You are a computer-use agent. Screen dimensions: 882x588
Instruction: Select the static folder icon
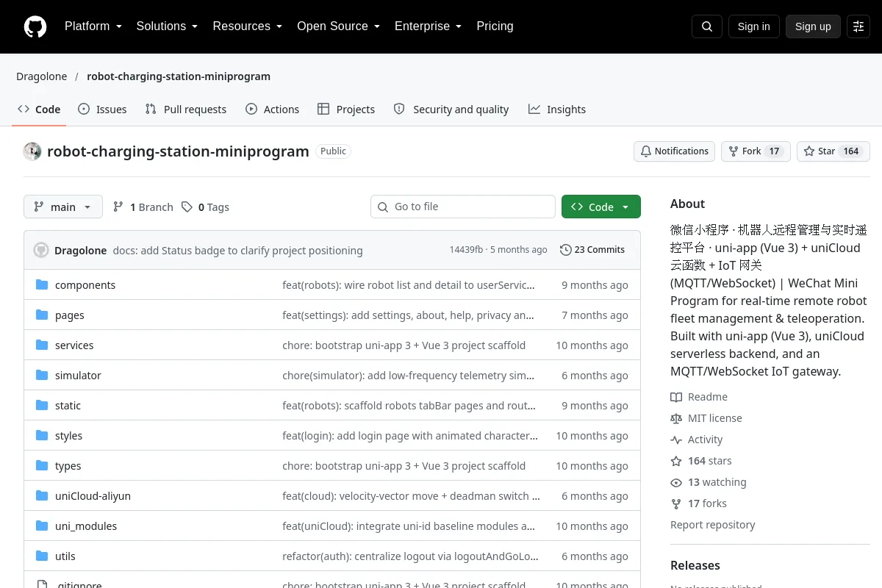point(42,405)
